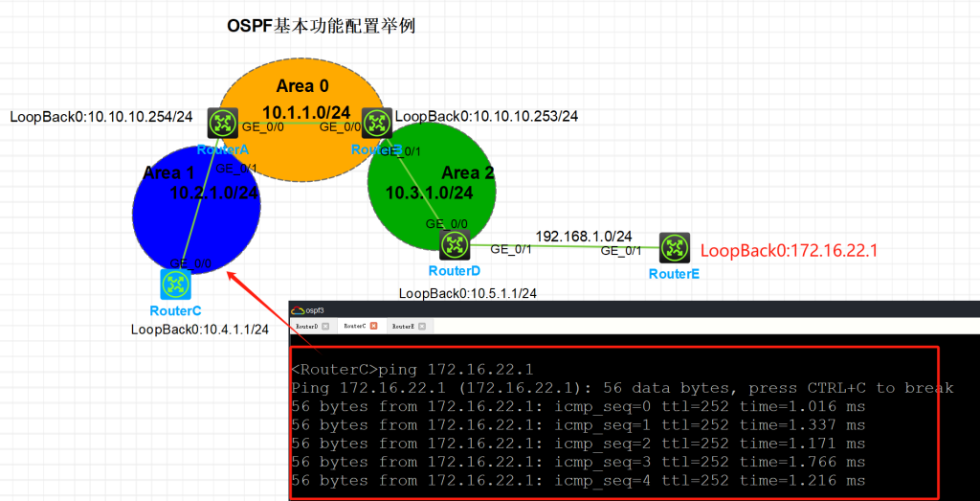The image size is (980, 501).
Task: Switch to the RouterE terminal tab
Action: coord(403,327)
